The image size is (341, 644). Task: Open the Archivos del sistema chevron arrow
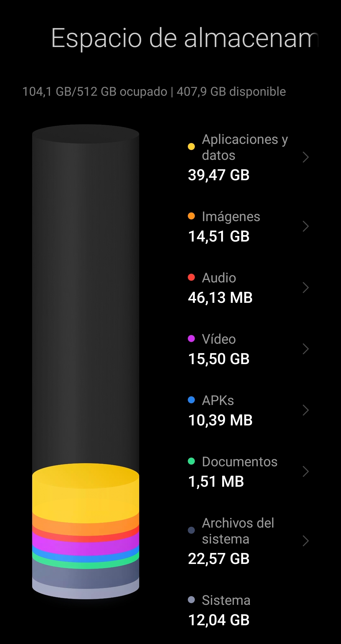(306, 541)
